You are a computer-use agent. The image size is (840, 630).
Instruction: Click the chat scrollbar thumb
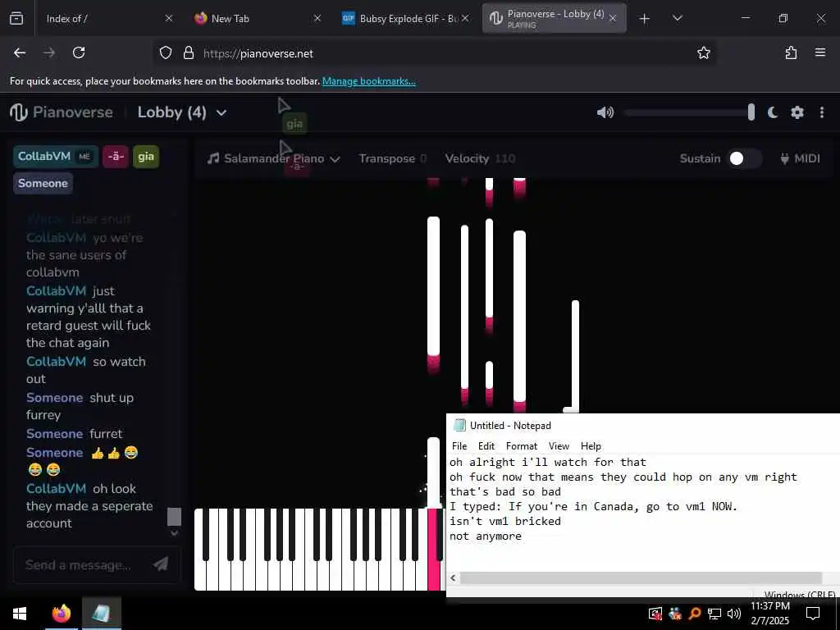(x=174, y=517)
